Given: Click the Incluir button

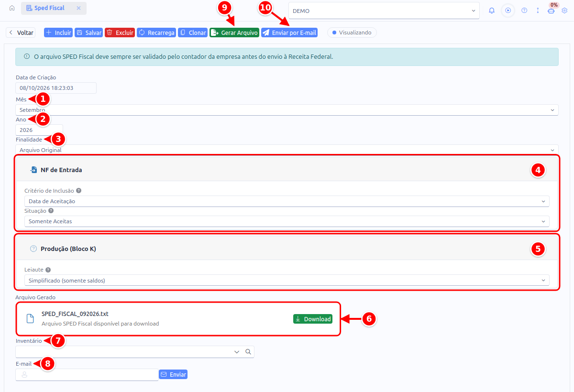Looking at the screenshot, I should pyautogui.click(x=58, y=33).
